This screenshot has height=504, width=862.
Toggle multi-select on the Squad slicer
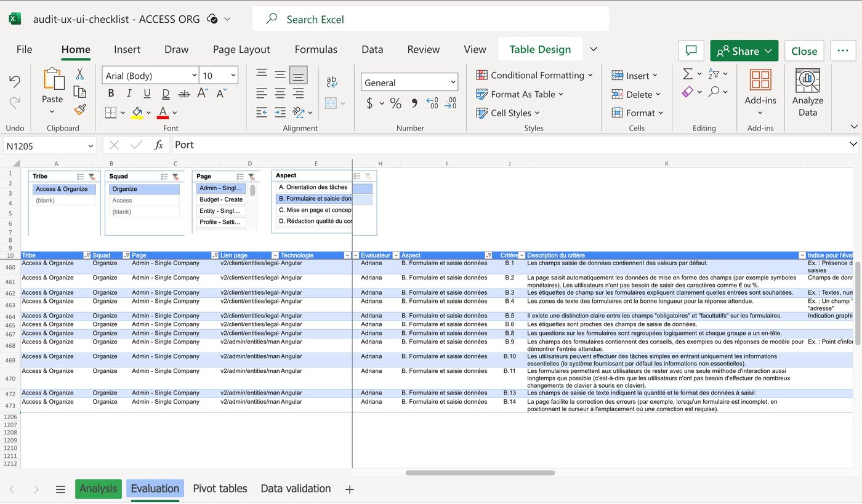pos(164,177)
